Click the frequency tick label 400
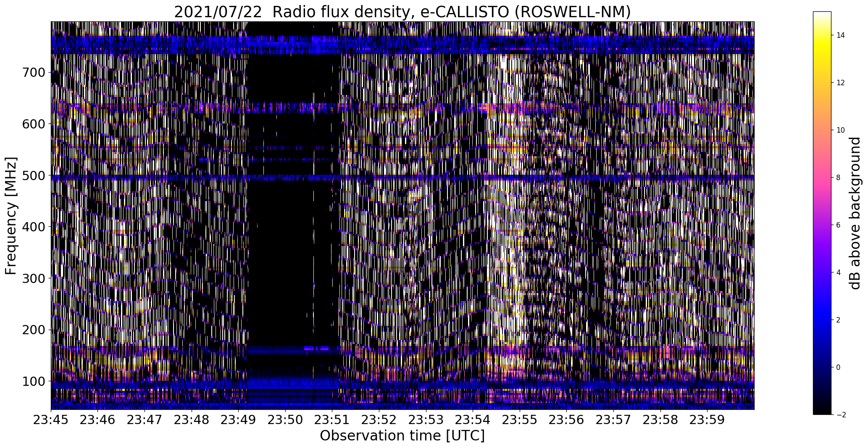Viewport: 868px width, 448px height. click(34, 227)
